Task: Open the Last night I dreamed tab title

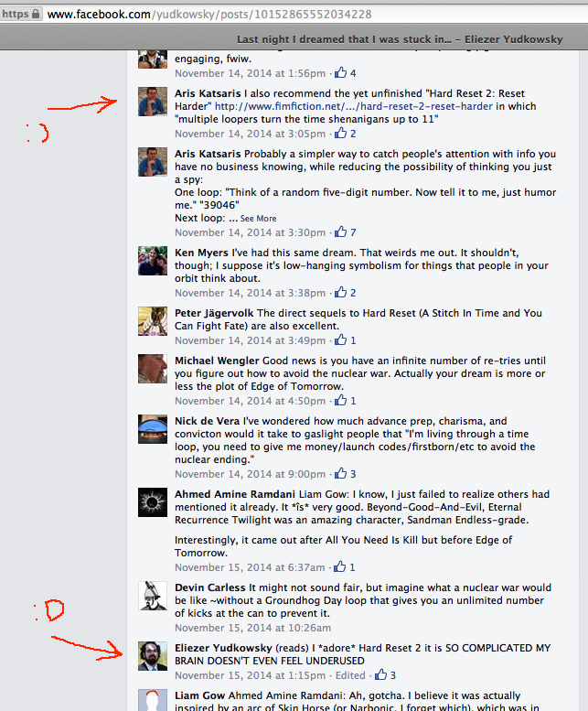Action: [400, 39]
